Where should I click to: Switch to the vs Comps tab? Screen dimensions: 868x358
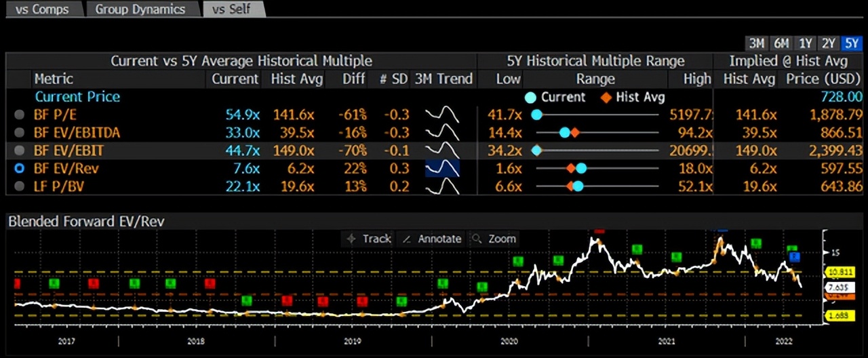click(x=42, y=9)
